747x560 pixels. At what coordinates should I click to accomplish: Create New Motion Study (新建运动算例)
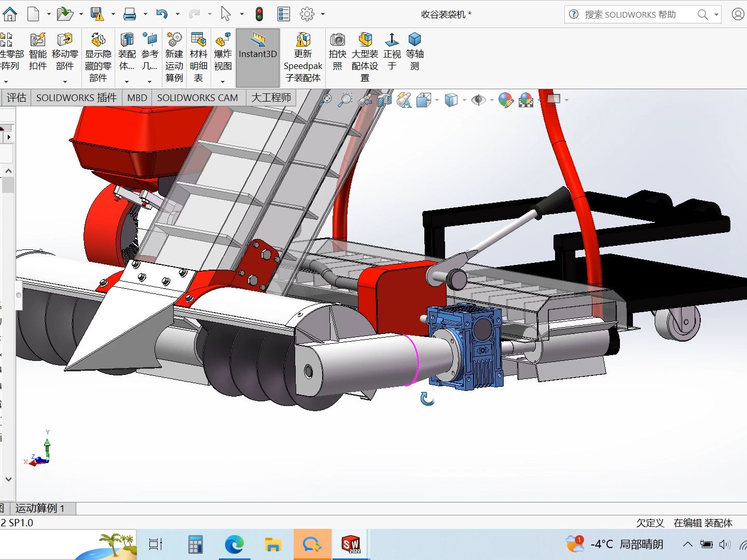tap(174, 58)
